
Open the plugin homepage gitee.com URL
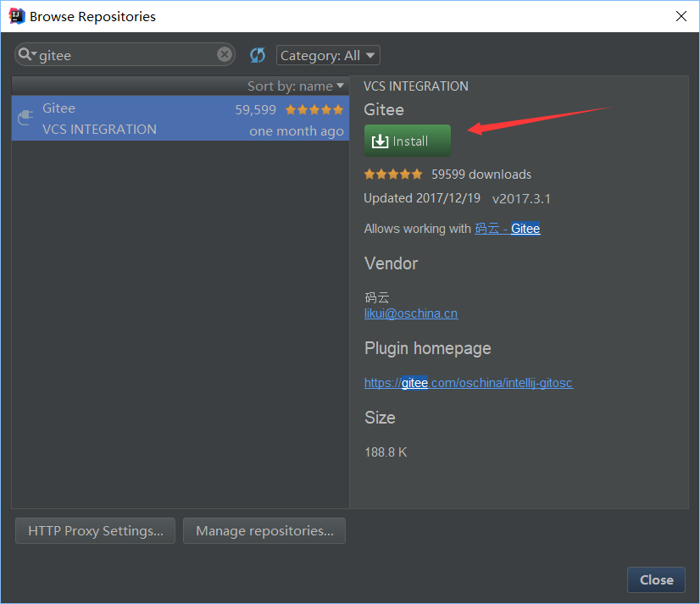point(469,383)
